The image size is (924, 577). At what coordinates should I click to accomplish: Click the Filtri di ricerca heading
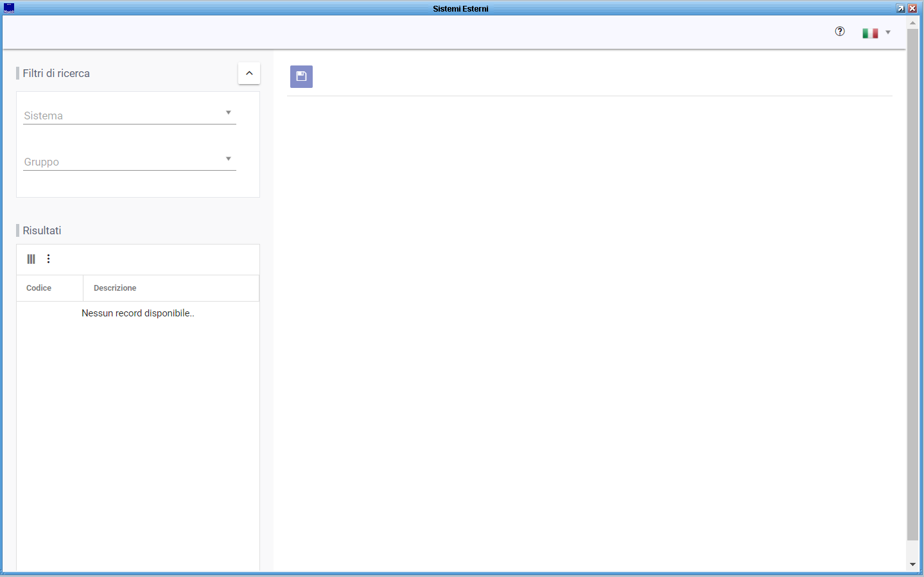coord(57,73)
